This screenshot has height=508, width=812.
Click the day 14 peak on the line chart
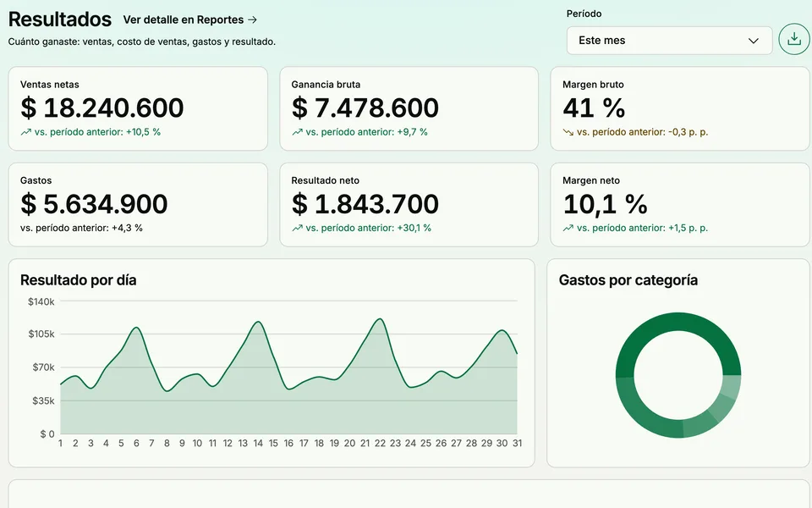[258, 322]
